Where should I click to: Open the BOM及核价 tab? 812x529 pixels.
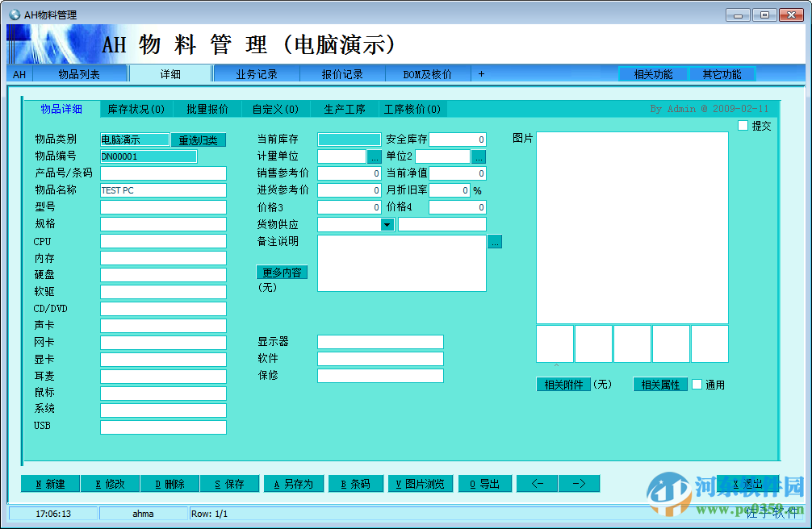tap(428, 73)
